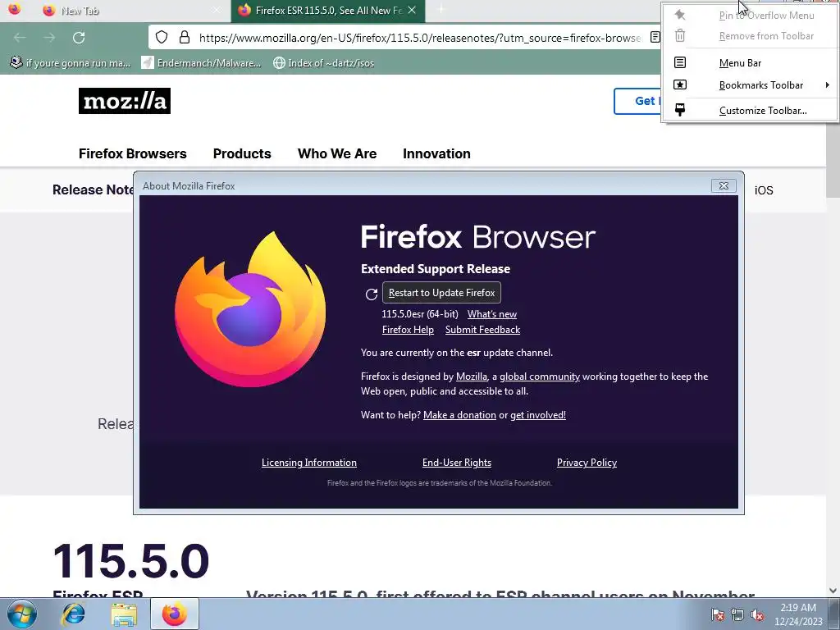Open the Privacy Policy link

click(587, 463)
